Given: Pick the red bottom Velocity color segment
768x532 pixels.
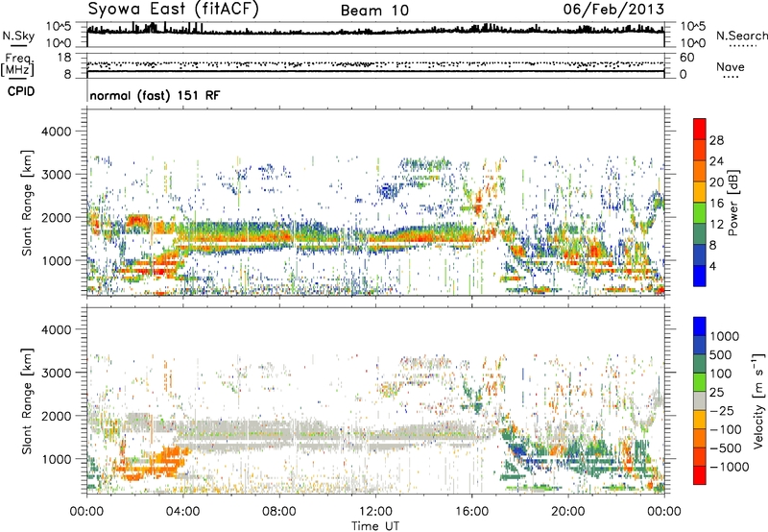Looking at the screenshot, I should [700, 475].
